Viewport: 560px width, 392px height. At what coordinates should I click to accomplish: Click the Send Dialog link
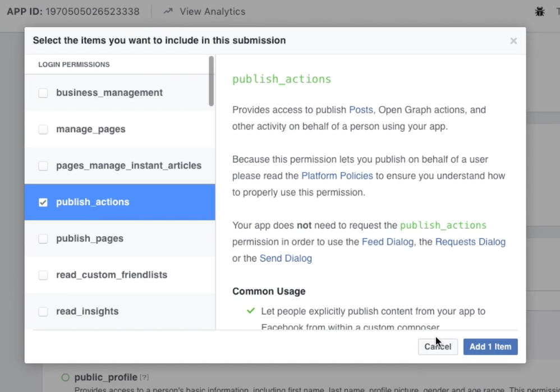point(286,259)
